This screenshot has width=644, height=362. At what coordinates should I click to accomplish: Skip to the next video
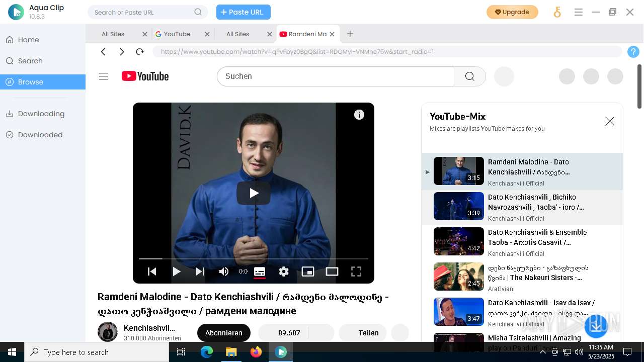[x=200, y=271]
